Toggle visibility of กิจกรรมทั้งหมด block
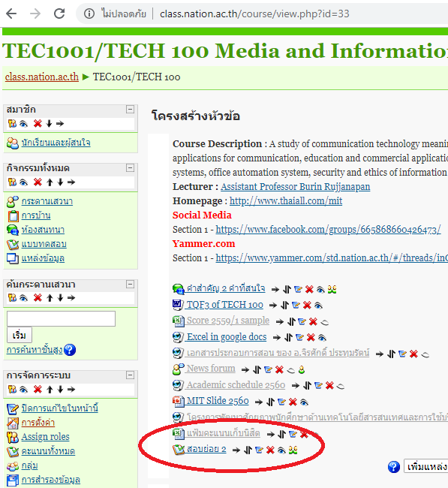 click(x=24, y=182)
